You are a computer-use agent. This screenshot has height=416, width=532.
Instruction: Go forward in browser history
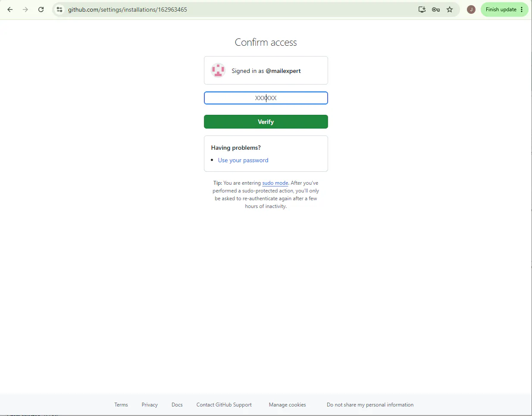pyautogui.click(x=25, y=9)
